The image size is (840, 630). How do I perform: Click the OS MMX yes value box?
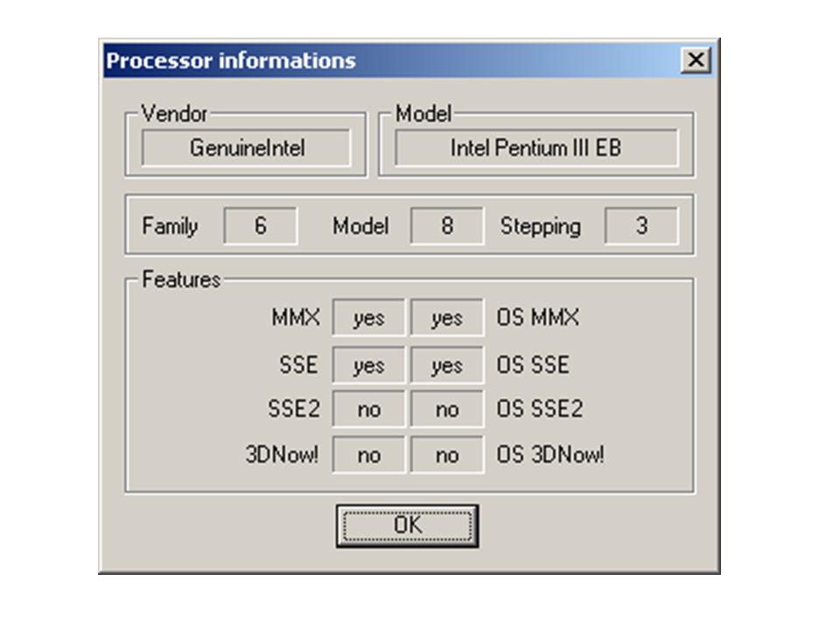447,318
